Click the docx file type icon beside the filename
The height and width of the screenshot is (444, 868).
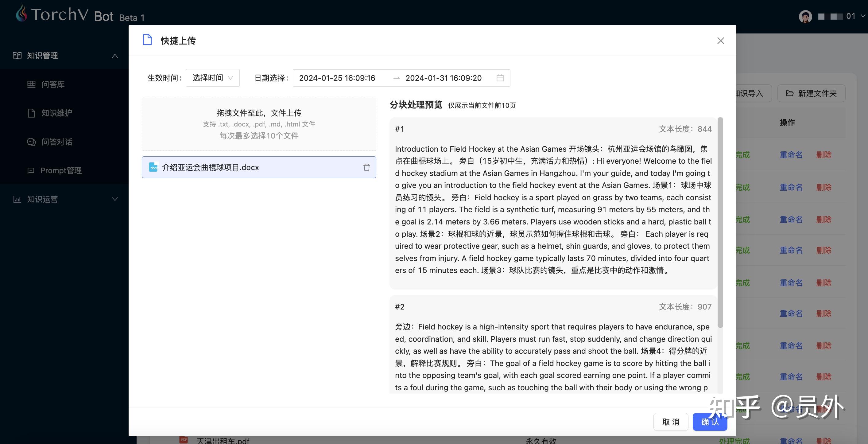(x=153, y=167)
